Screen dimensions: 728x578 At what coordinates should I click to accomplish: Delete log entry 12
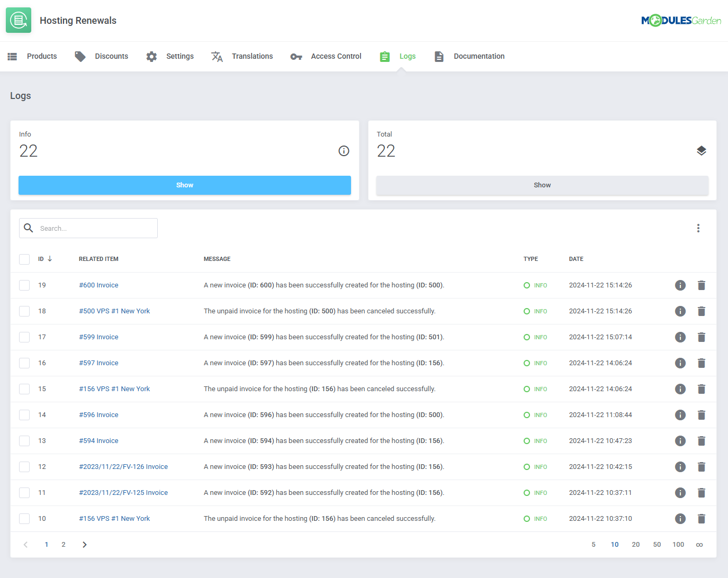tap(702, 467)
